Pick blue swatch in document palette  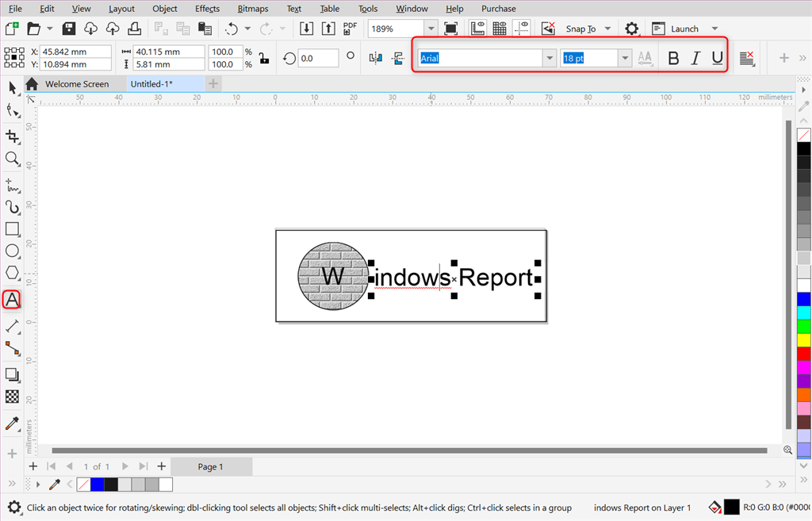(x=98, y=485)
